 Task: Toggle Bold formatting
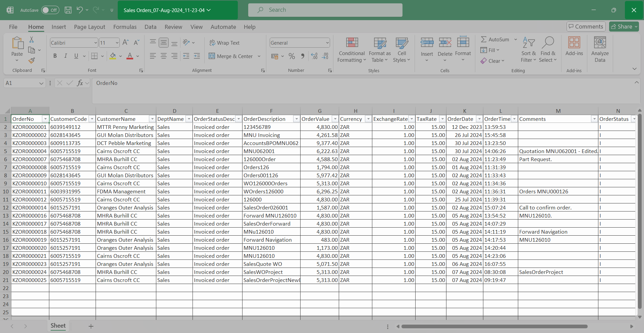coord(55,56)
